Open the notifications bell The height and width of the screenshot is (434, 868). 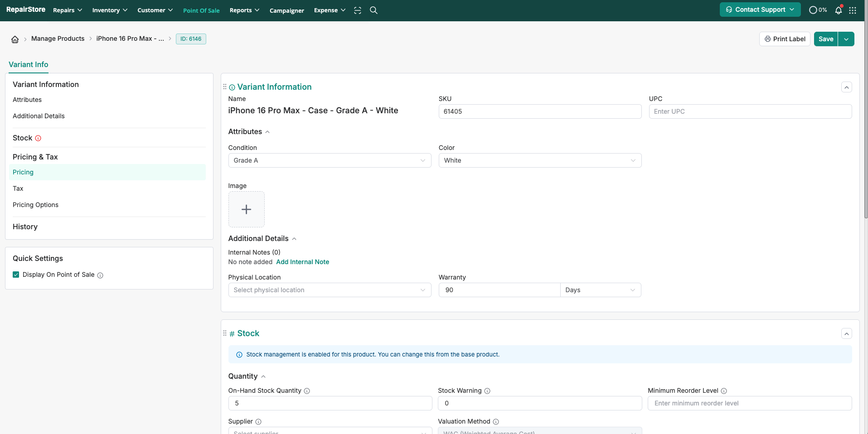tap(839, 10)
